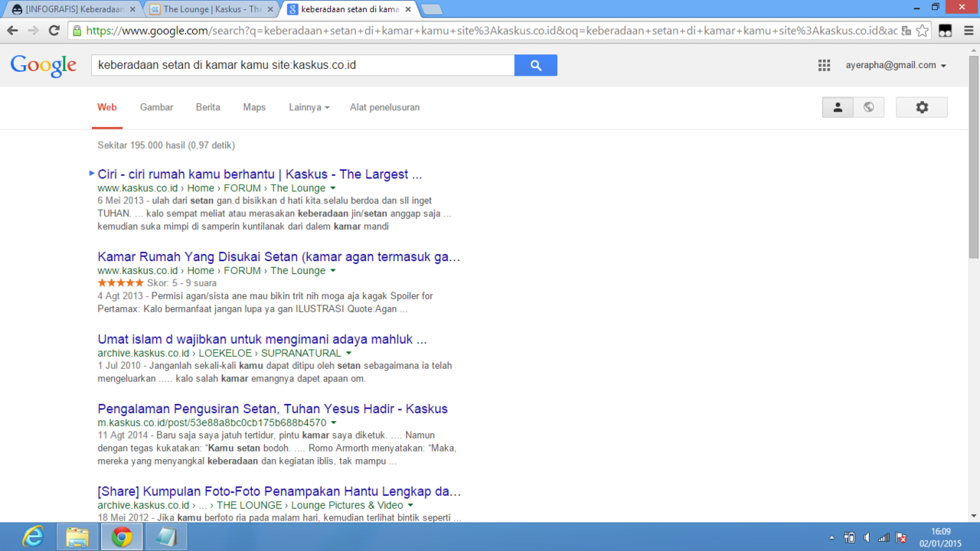This screenshot has height=551, width=980.
Task: Open the notebook app on the taskbar
Action: (x=165, y=537)
